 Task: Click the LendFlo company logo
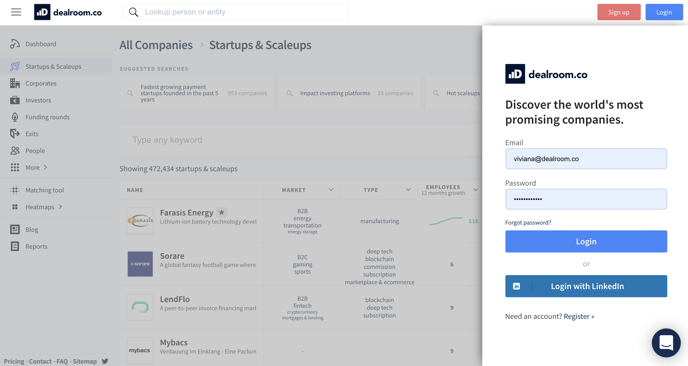pyautogui.click(x=140, y=307)
